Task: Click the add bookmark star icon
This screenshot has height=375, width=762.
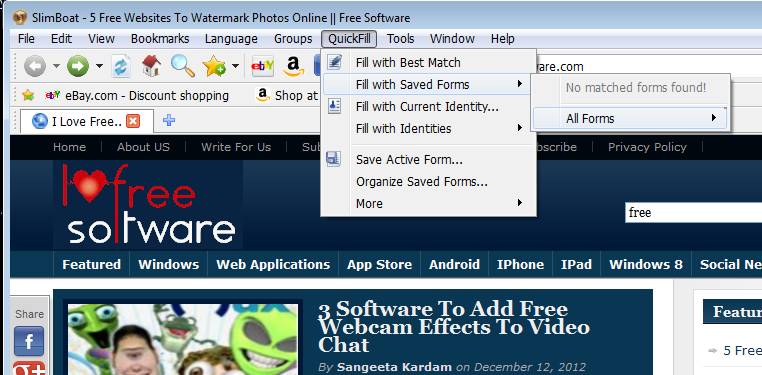Action: pyautogui.click(x=214, y=66)
